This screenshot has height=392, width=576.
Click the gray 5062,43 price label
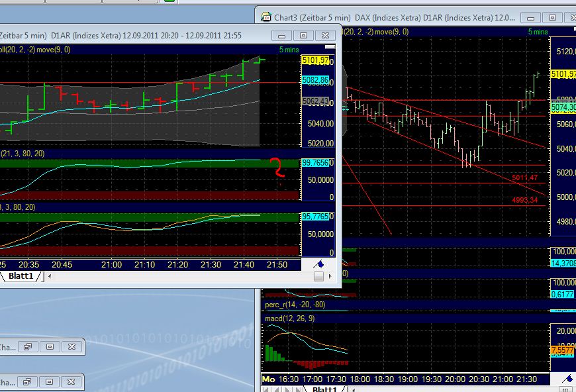tap(316, 101)
